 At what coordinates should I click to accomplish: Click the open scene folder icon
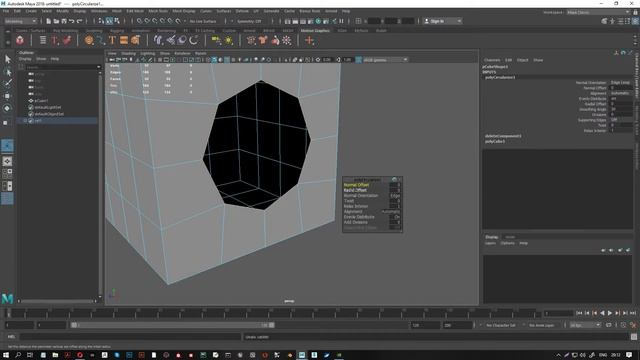coord(56,21)
